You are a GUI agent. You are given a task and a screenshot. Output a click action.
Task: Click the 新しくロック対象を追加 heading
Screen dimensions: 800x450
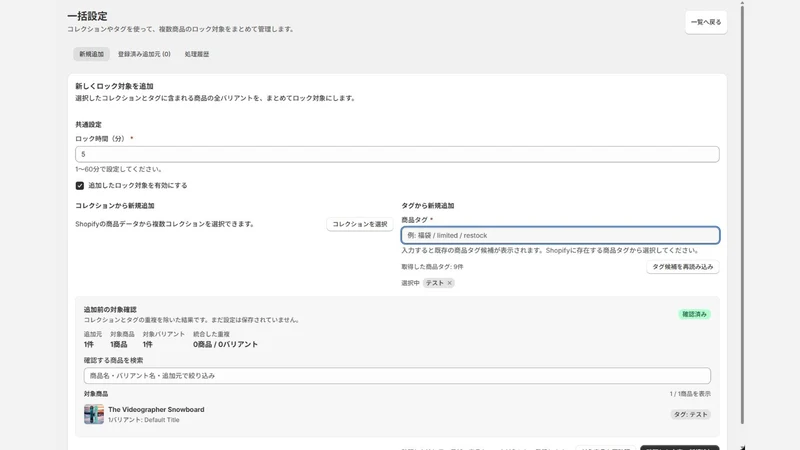click(114, 86)
